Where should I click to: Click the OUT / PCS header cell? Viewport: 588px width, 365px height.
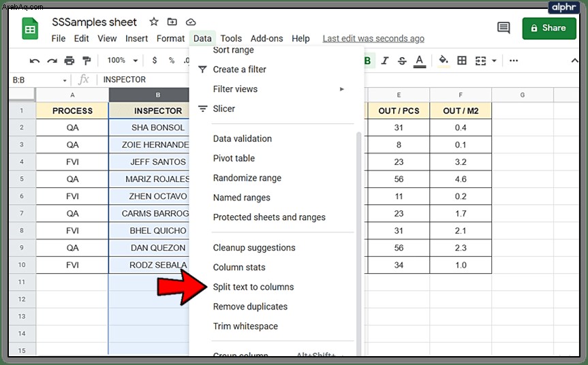coord(399,111)
